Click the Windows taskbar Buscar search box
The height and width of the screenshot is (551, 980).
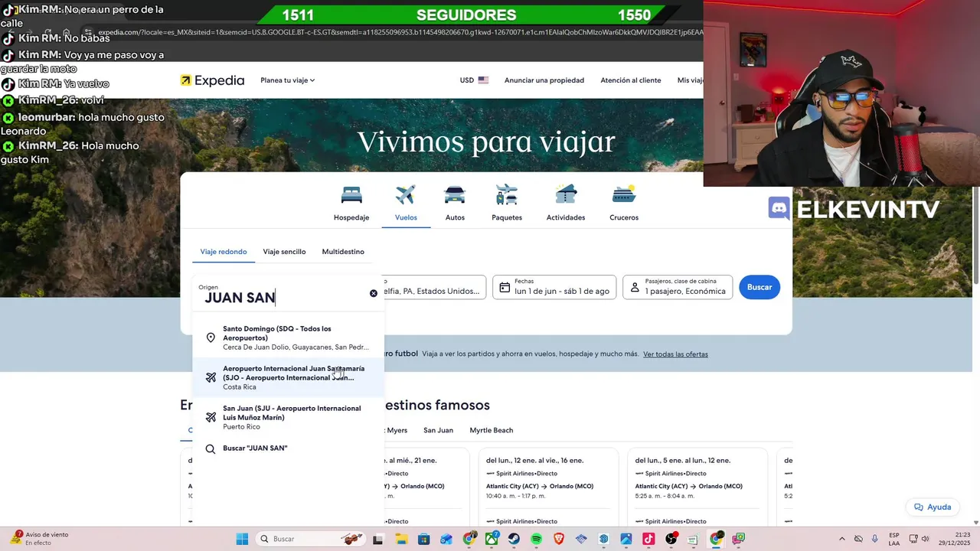click(x=310, y=539)
